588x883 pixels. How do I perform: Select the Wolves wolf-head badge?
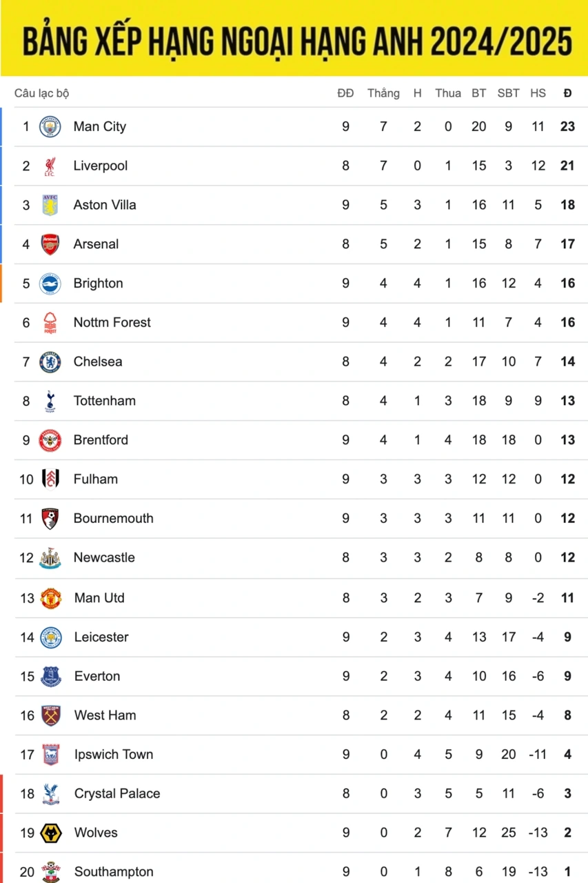50,833
